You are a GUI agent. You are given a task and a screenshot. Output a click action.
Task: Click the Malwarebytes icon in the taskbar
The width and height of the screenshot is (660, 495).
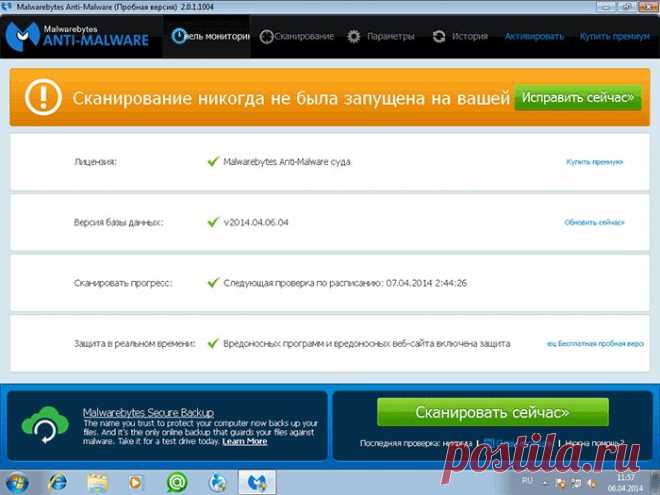(257, 482)
